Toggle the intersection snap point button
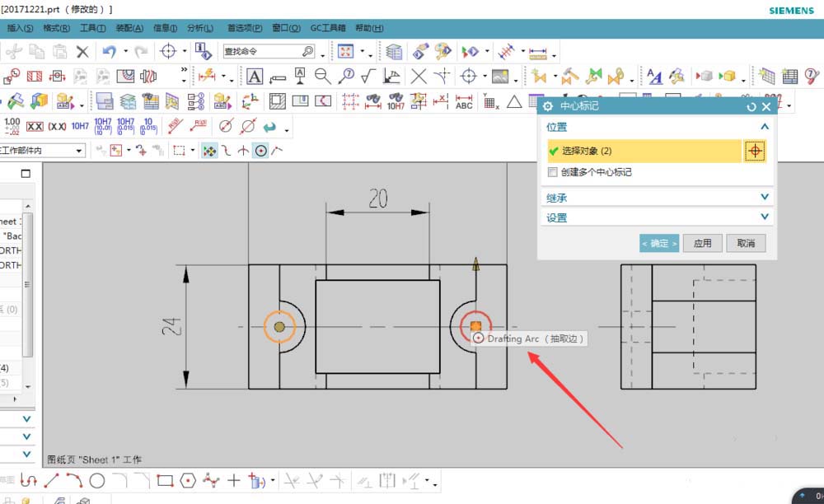Screen dimensions: 824x504 pos(243,151)
